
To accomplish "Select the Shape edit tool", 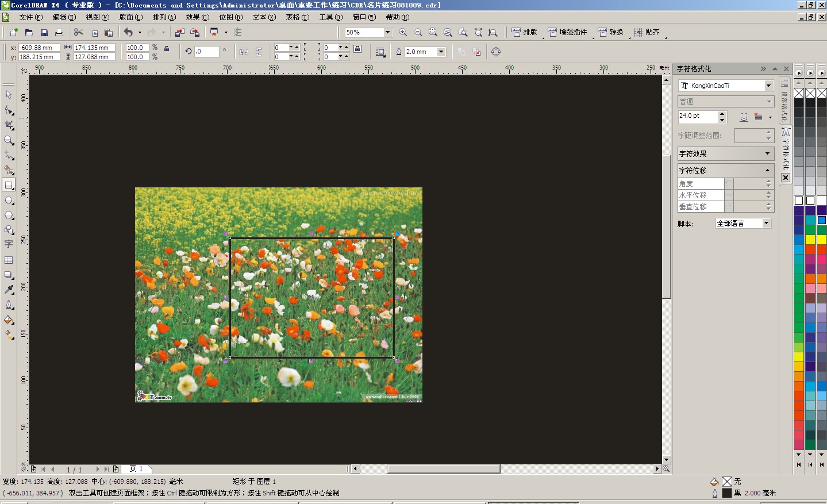I will pos(9,110).
